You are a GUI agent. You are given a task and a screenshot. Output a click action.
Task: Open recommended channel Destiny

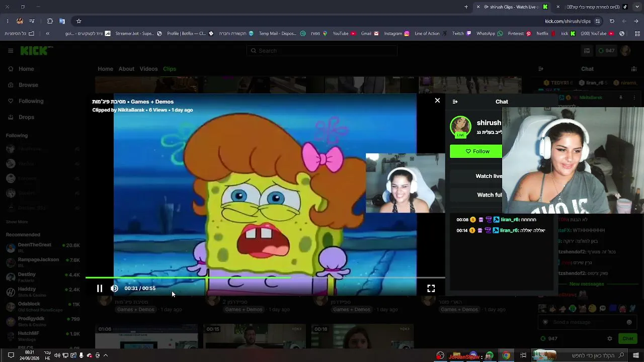43,277
